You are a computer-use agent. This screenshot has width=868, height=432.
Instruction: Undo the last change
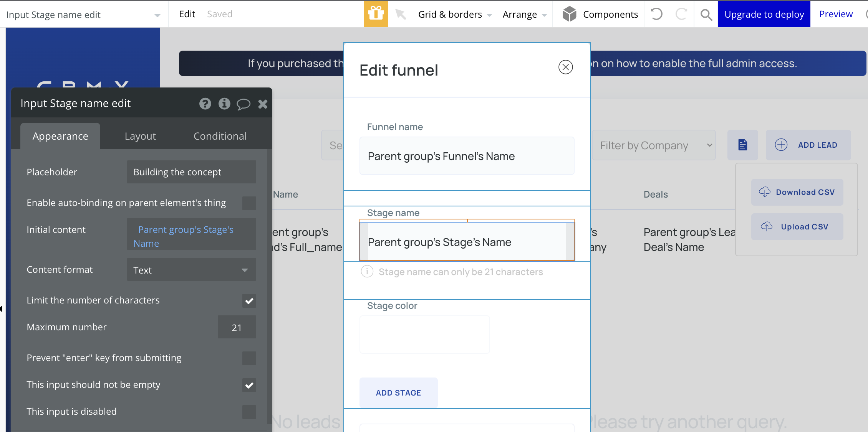656,14
